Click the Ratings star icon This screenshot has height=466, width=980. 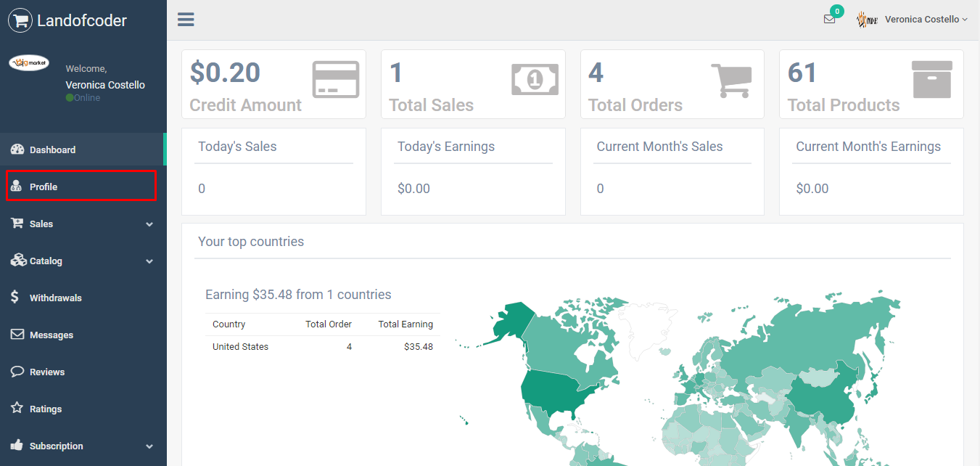pyautogui.click(x=16, y=409)
